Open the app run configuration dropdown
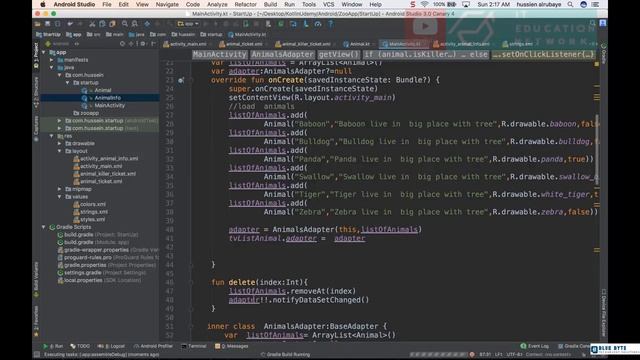640x360 pixels. coord(188,24)
